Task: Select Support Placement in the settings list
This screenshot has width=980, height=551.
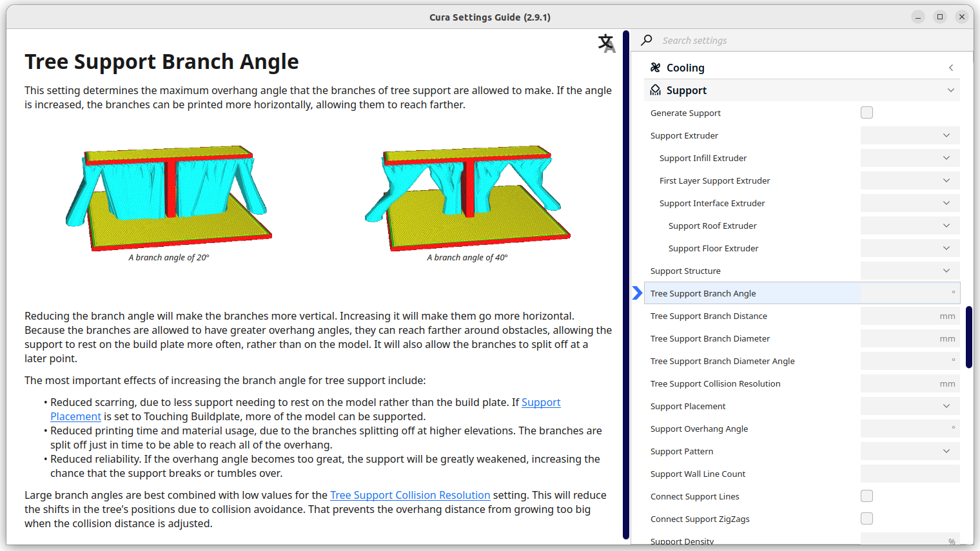Action: (688, 406)
